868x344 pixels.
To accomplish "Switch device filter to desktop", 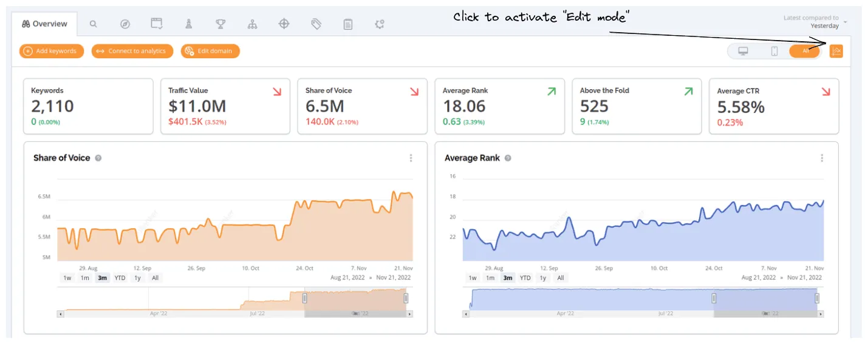I will (742, 52).
